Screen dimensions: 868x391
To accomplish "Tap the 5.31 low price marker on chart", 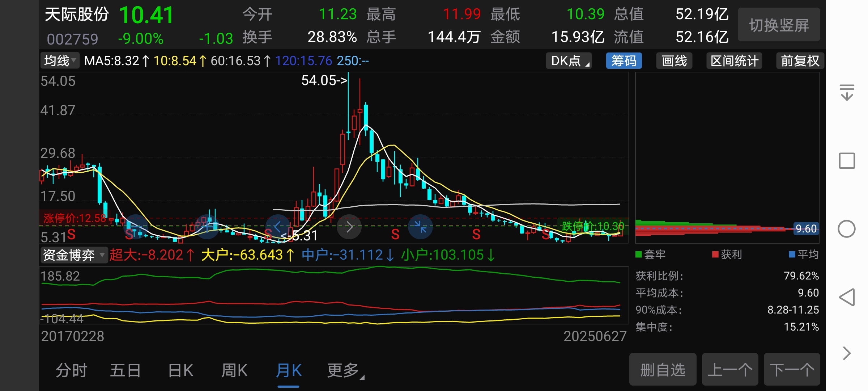I will pyautogui.click(x=299, y=236).
